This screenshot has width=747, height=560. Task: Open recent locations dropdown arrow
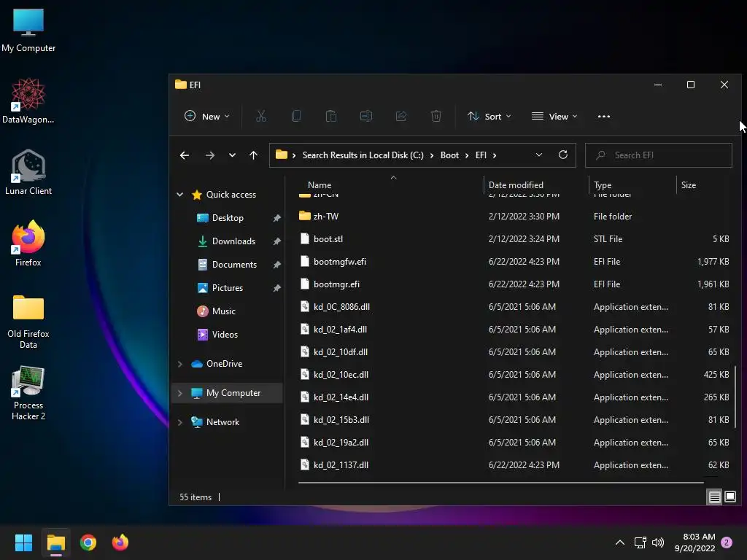[232, 155]
